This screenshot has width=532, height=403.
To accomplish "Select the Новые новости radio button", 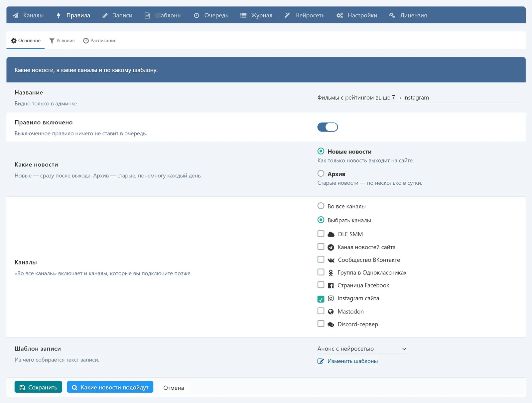I will coord(321,151).
